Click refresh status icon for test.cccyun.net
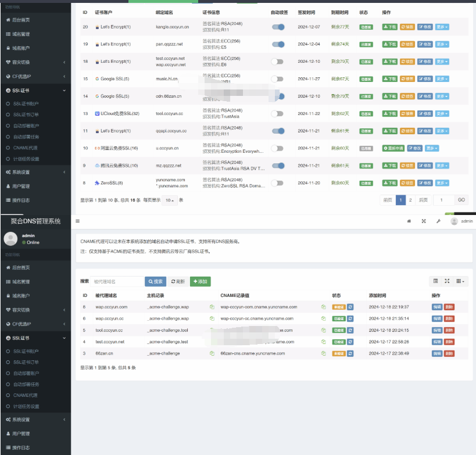Image resolution: width=476 pixels, height=455 pixels. tap(350, 342)
